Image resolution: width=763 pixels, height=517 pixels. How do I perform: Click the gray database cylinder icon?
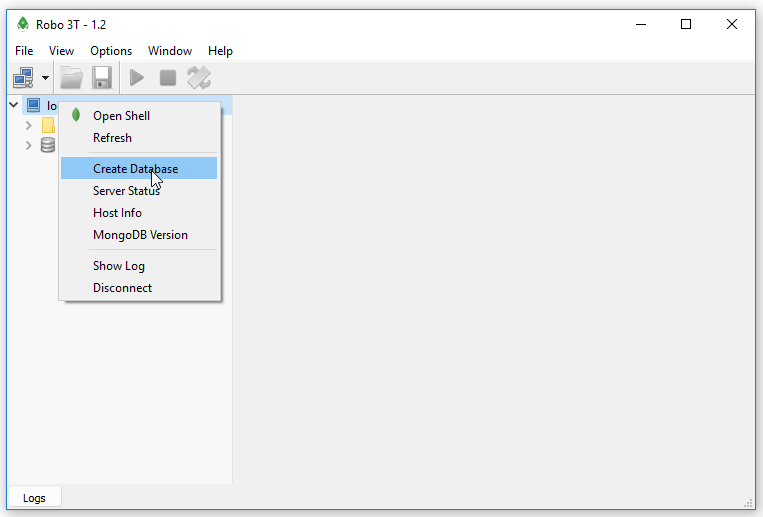[48, 145]
